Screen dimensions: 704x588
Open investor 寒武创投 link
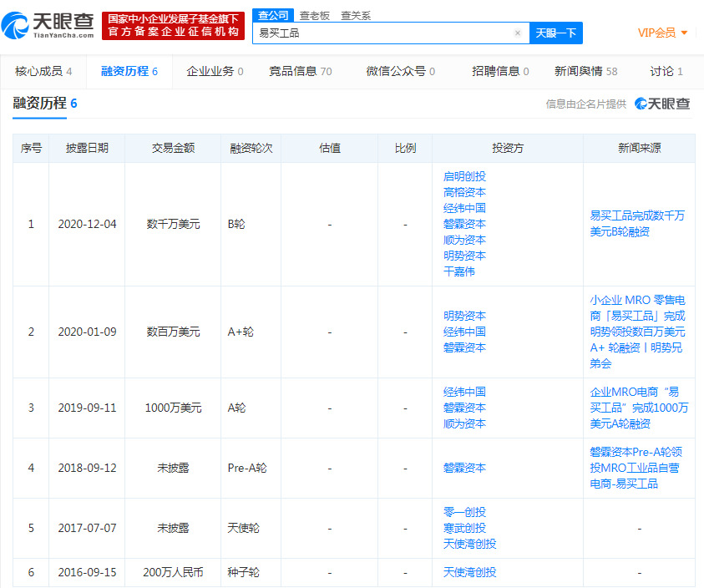tap(464, 528)
